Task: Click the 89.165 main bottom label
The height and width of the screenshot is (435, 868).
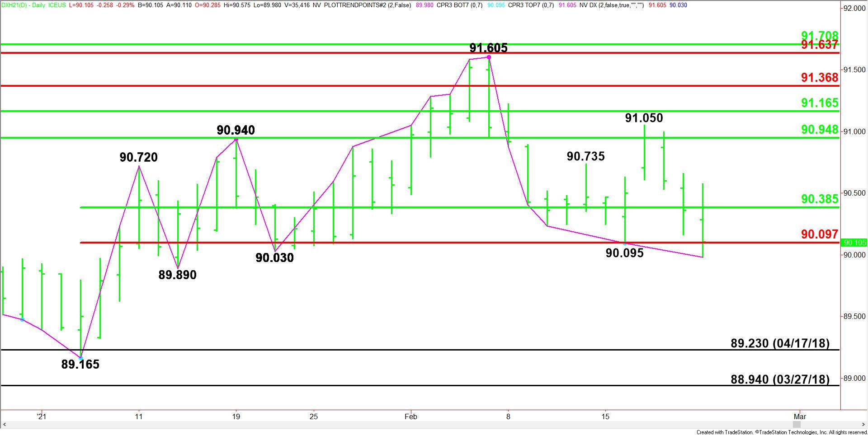Action: click(x=80, y=364)
